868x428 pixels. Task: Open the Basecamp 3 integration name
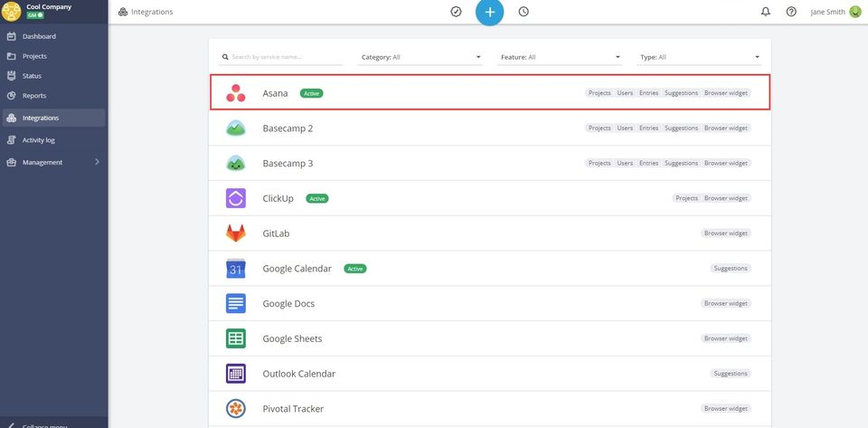pos(288,164)
